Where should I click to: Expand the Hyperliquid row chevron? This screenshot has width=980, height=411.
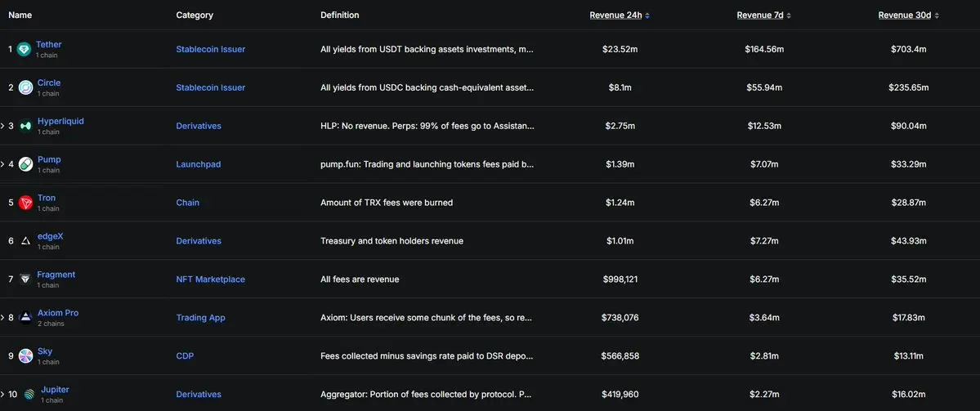pyautogui.click(x=2, y=126)
